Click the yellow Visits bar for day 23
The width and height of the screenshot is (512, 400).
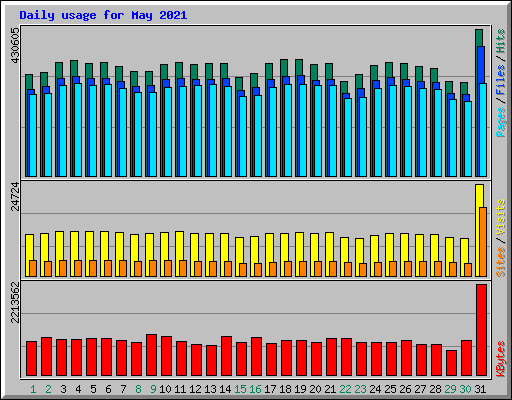[x=358, y=257]
